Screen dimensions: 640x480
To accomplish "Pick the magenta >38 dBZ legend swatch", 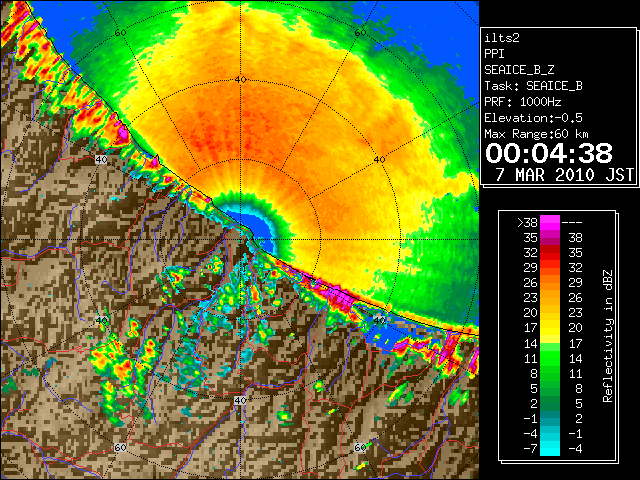I will pos(550,223).
